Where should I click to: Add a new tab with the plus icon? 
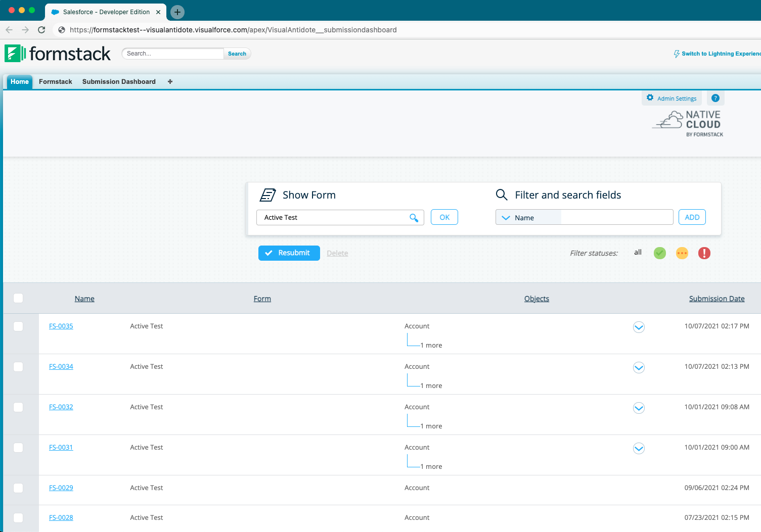170,82
